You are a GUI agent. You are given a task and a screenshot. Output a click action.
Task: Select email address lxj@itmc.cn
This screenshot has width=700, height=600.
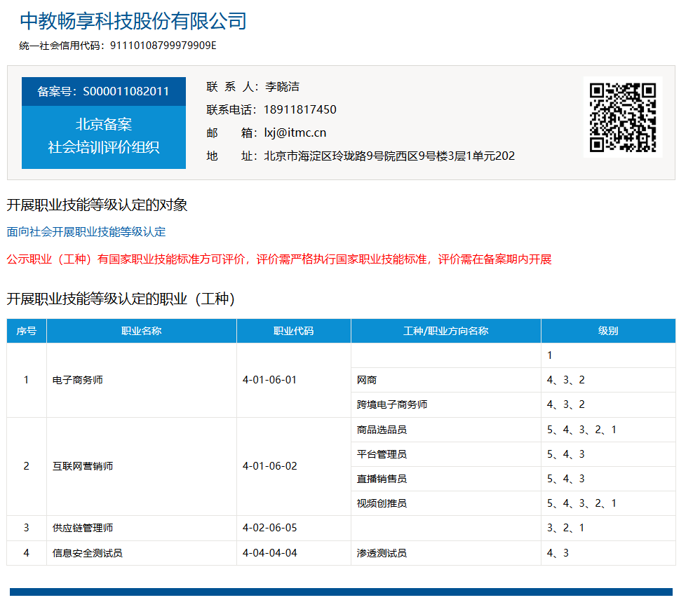click(295, 133)
